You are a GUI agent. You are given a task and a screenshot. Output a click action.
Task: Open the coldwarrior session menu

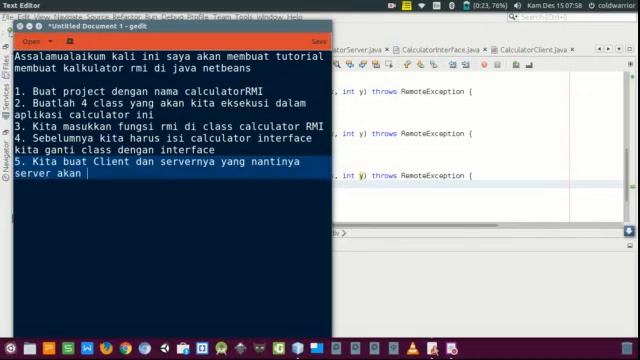click(611, 6)
